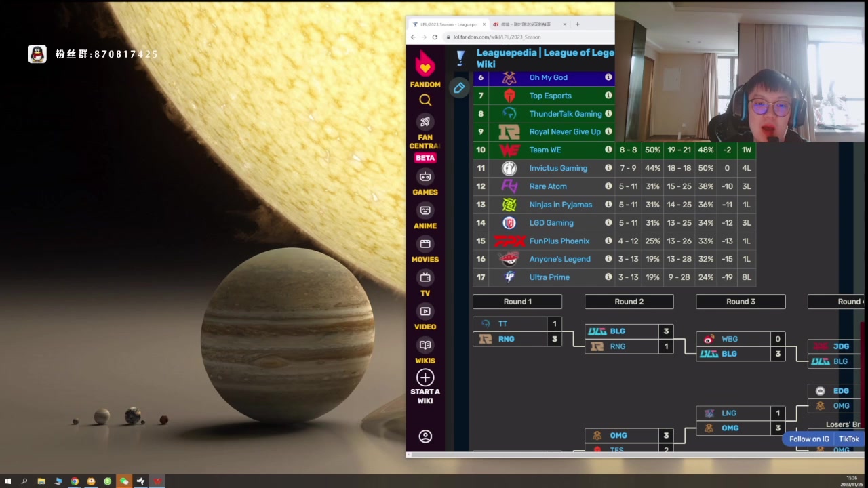Open user profile icon in sidebar

tap(425, 436)
